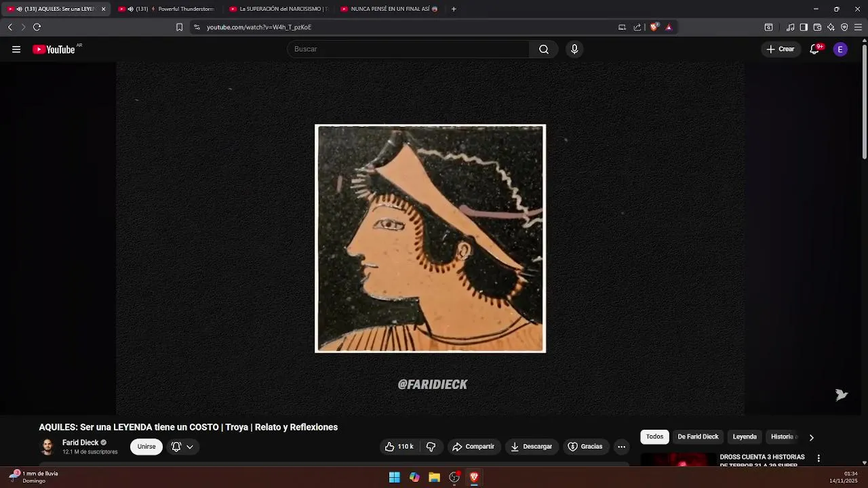Screen dimensions: 868x488
Task: Click the video title text
Action: pos(188,427)
